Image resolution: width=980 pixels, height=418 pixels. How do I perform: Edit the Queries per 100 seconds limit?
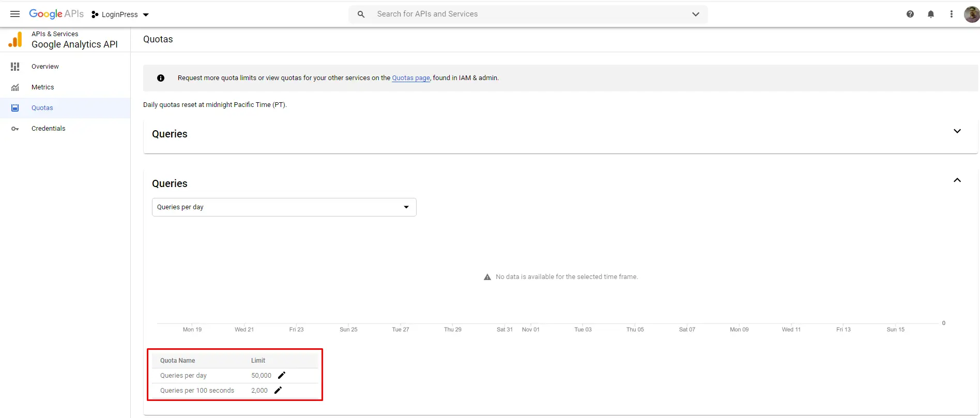[x=278, y=390]
